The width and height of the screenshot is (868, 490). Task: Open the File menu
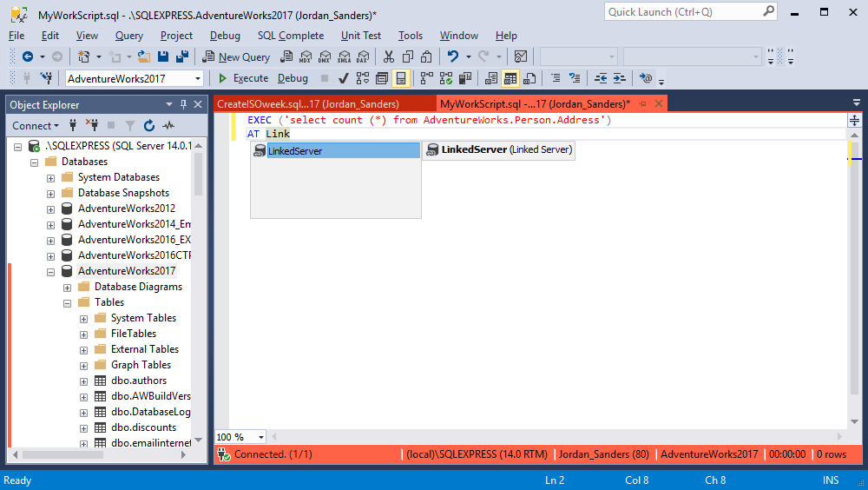(x=16, y=36)
